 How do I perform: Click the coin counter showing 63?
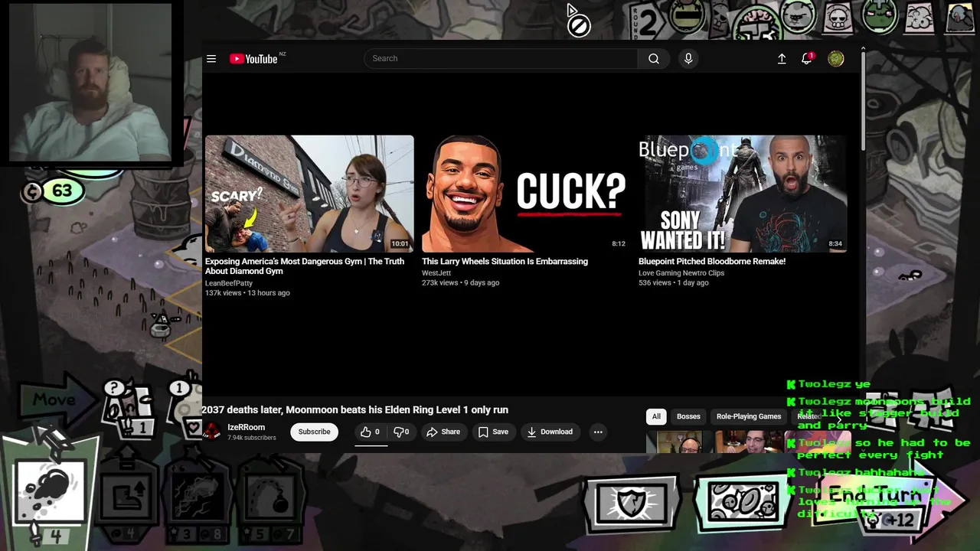(x=52, y=191)
